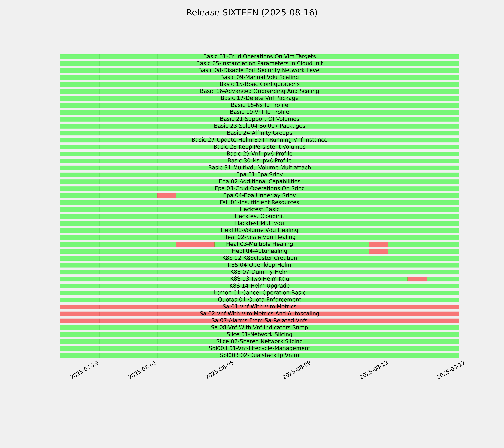The height and width of the screenshot is (448, 504).
Task: Click the K8S 02-K8Scluster Creation label
Action: click(259, 258)
